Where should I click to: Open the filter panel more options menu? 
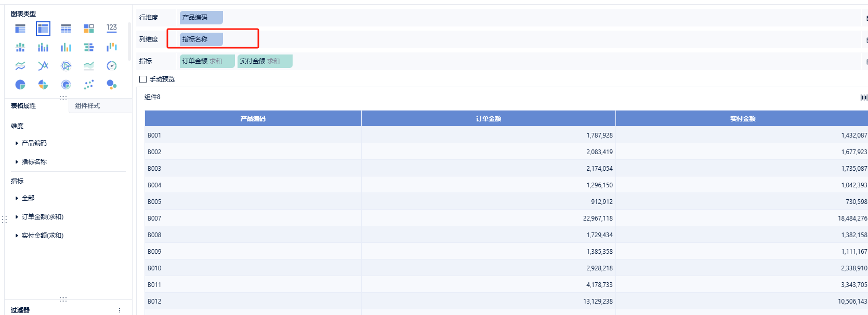120,310
